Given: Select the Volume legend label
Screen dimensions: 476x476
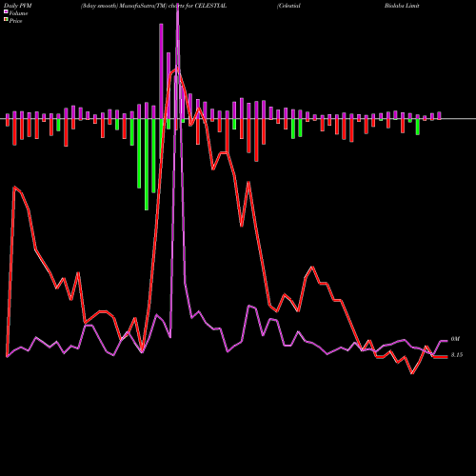Looking at the screenshot, I should (x=18, y=13).
